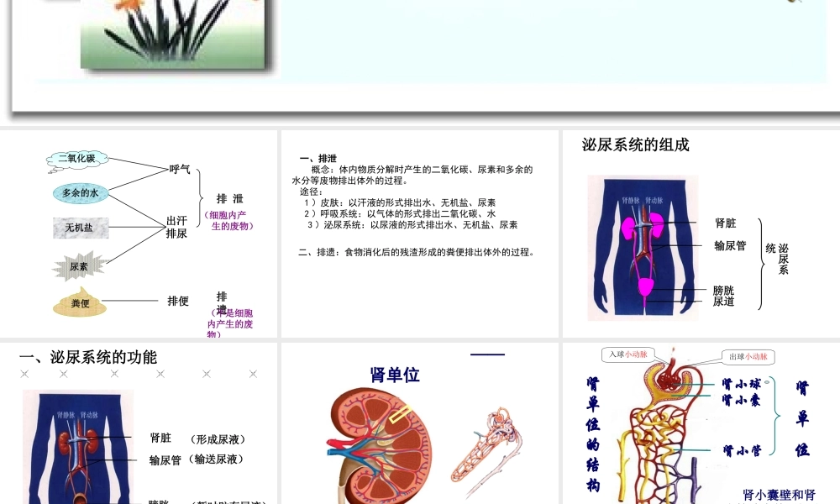Click the pink bladder shape on body diagram

[643, 286]
